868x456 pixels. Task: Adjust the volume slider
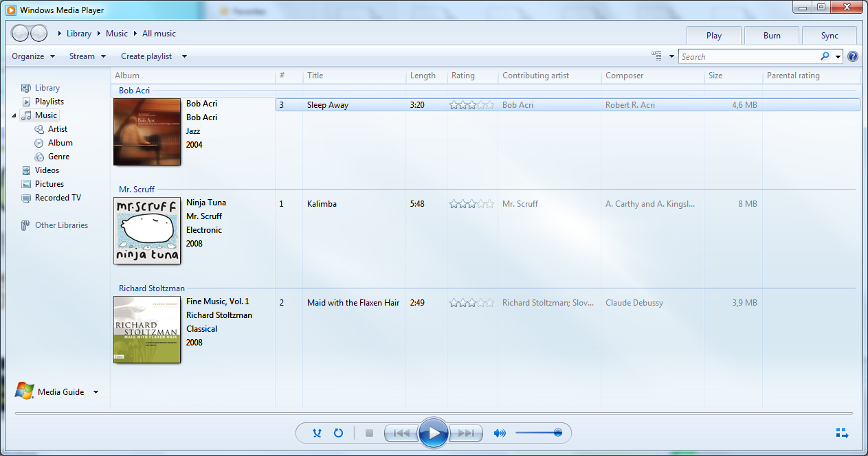(538, 433)
